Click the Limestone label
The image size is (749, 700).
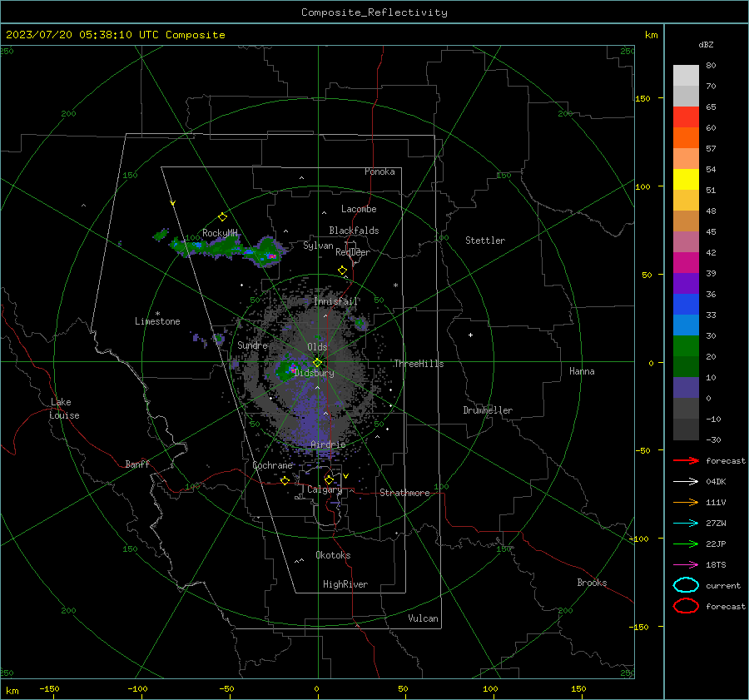157,321
